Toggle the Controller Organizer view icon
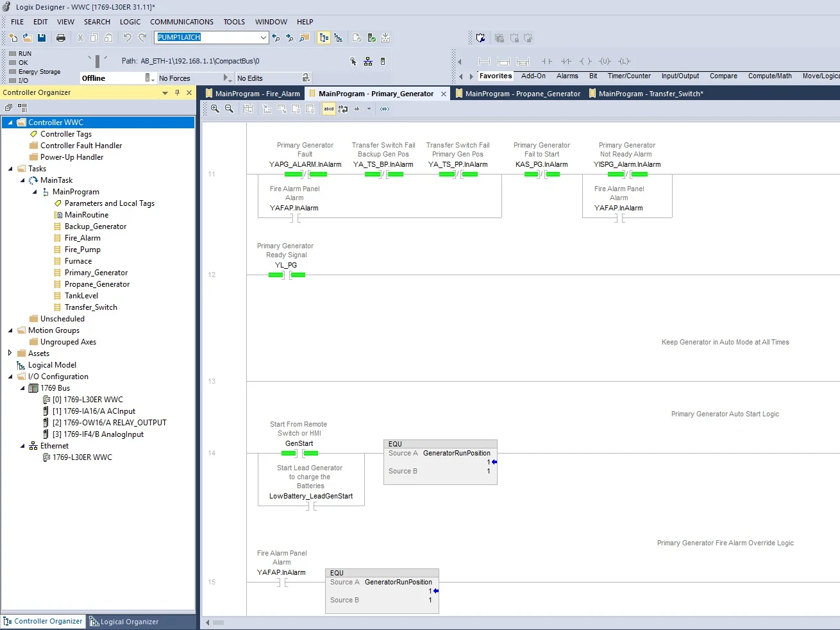Image resolution: width=840 pixels, height=630 pixels. coord(324,38)
